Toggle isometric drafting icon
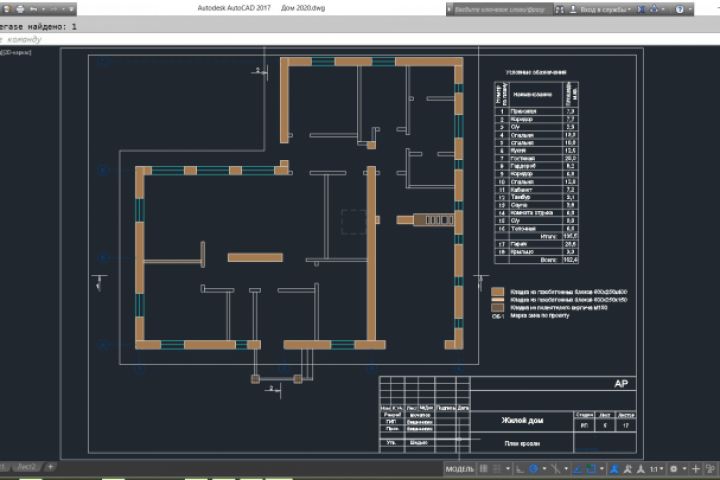Viewport: 720px width, 480px height. [x=556, y=469]
